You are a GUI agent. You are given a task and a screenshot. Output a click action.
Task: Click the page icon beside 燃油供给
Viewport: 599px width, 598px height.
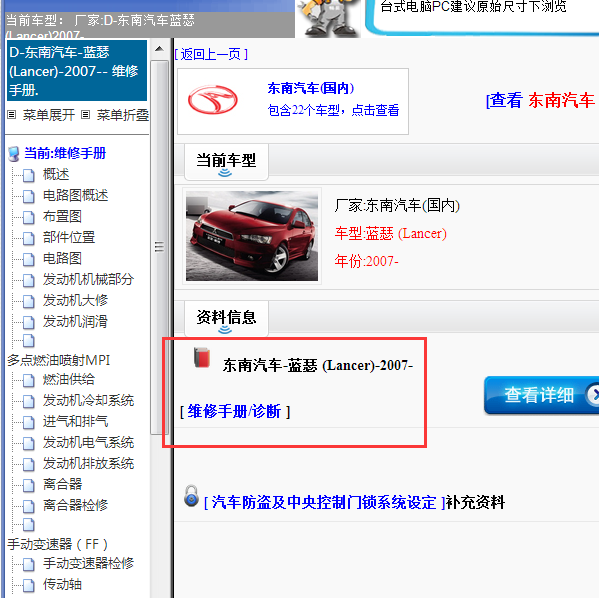[x=28, y=380]
